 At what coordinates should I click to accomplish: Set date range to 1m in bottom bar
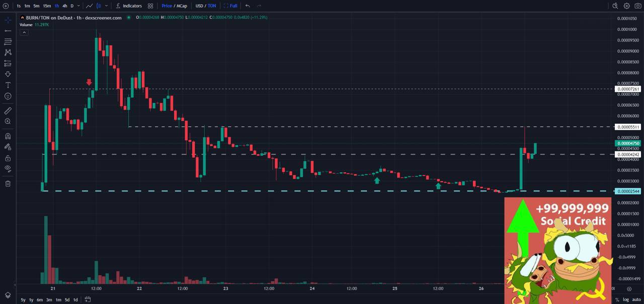tap(58, 300)
